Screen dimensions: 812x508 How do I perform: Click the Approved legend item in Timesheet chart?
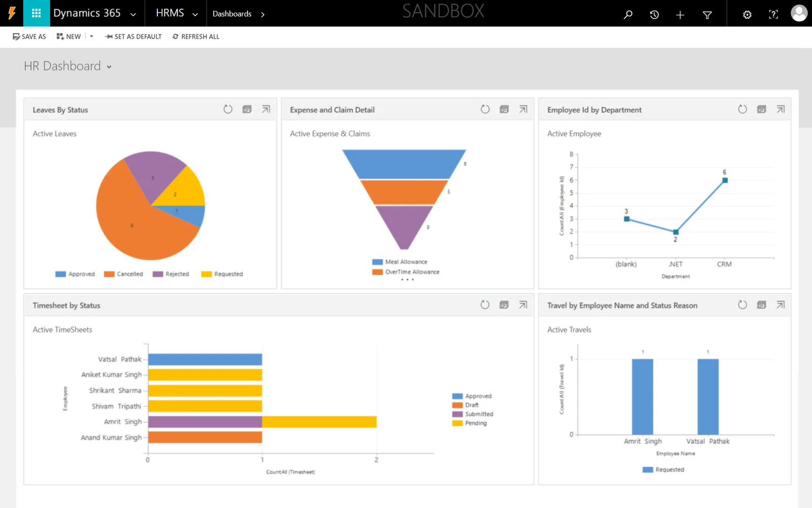pos(472,396)
